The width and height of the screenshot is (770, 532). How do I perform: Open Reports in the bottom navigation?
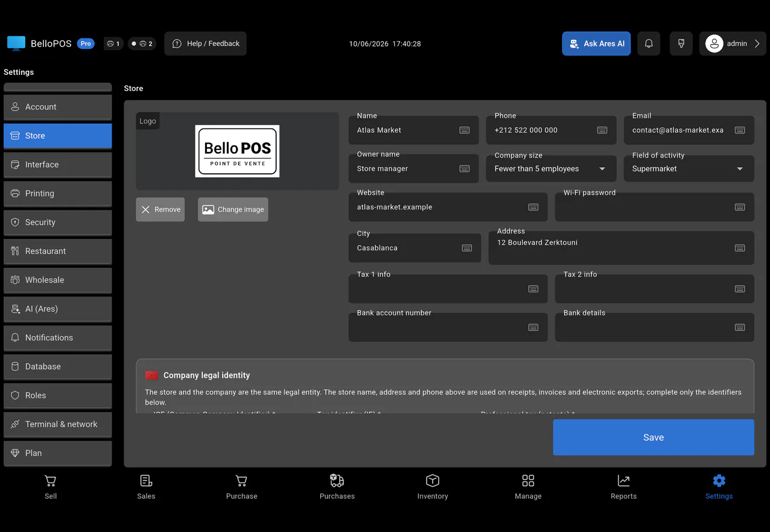point(623,487)
